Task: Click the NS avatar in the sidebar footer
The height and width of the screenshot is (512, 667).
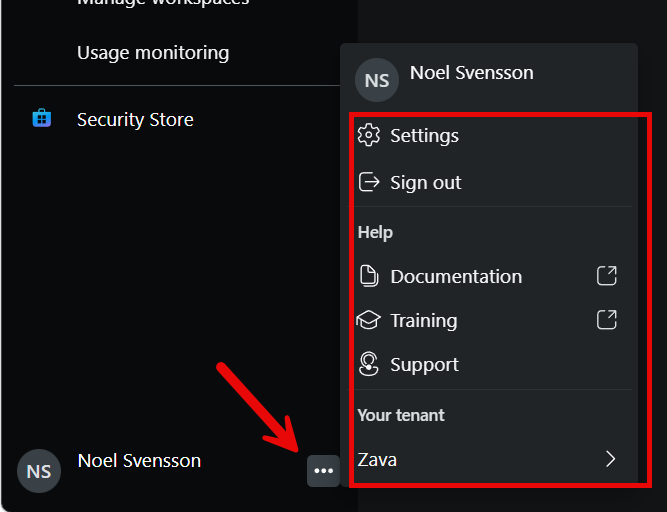Action: (x=39, y=471)
